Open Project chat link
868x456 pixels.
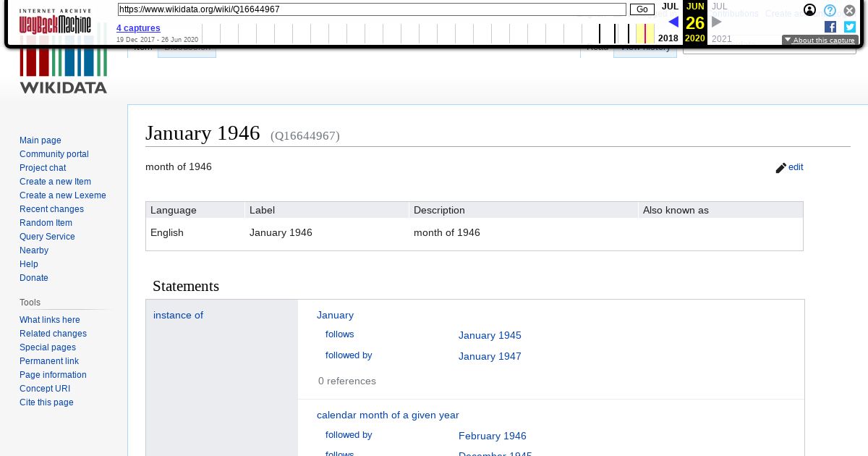click(43, 168)
